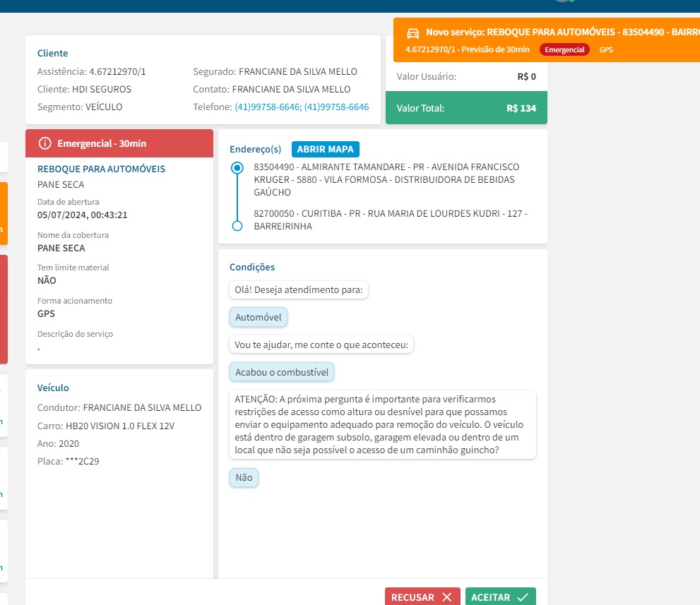Open the Novo serviço notification title
The image size is (700, 605).
pos(562,32)
